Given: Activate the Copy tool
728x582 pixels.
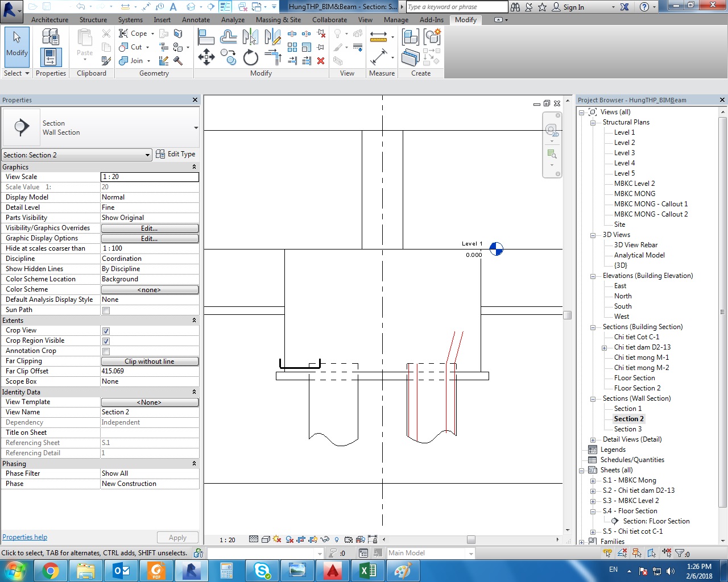Looking at the screenshot, I should 229,57.
